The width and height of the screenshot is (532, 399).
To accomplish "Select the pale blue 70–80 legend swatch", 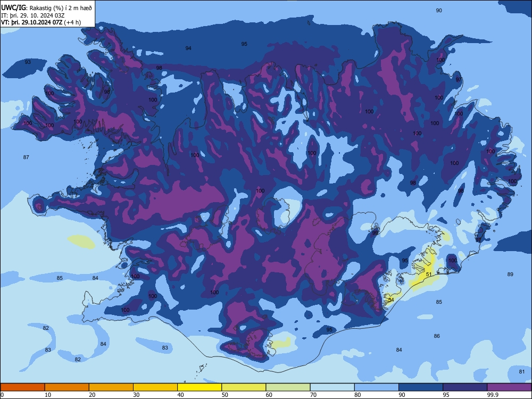I will pyautogui.click(x=332, y=387).
